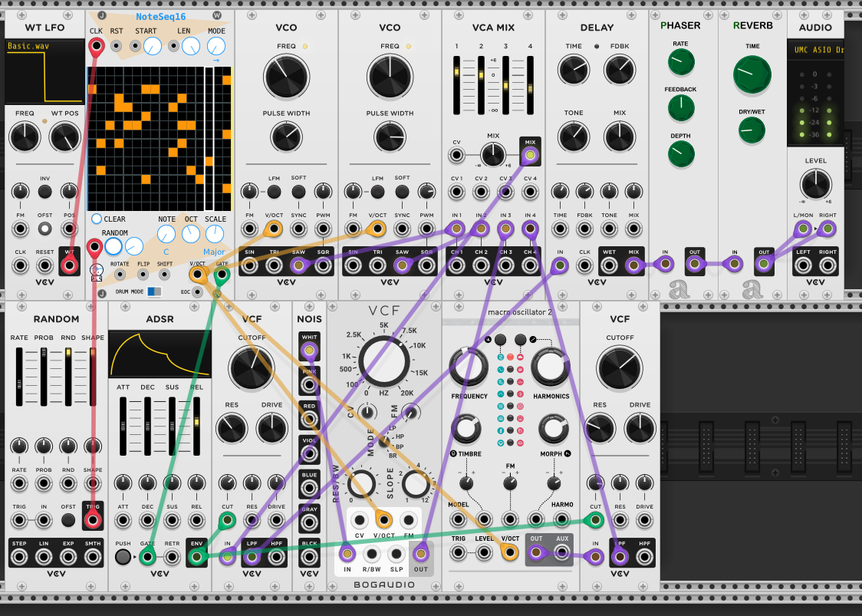The image size is (862, 616).
Task: Toggle the SOFT button on the VCO next to NoteSeq16
Action: click(x=298, y=192)
